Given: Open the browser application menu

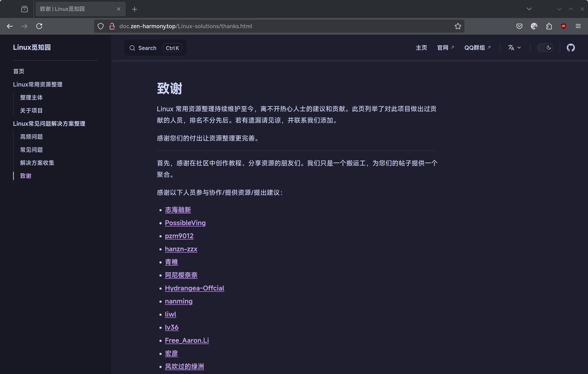Looking at the screenshot, I should tap(578, 26).
